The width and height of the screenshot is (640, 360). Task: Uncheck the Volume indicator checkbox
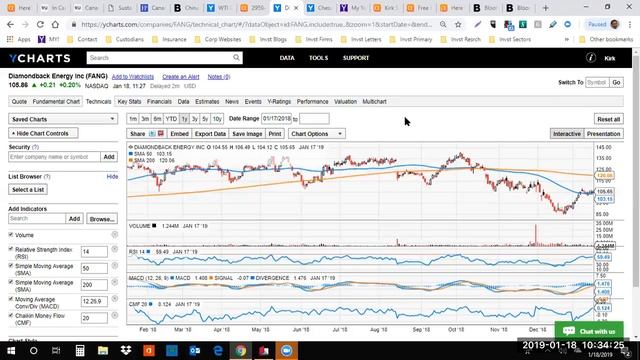11,235
